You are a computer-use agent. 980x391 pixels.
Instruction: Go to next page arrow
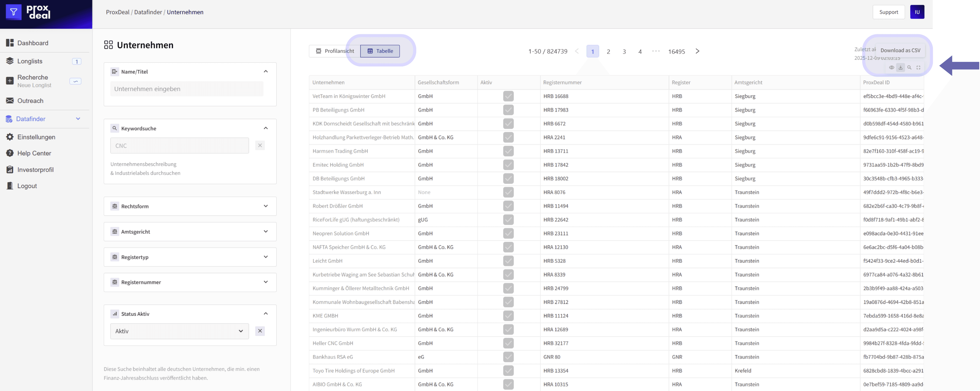pos(697,51)
